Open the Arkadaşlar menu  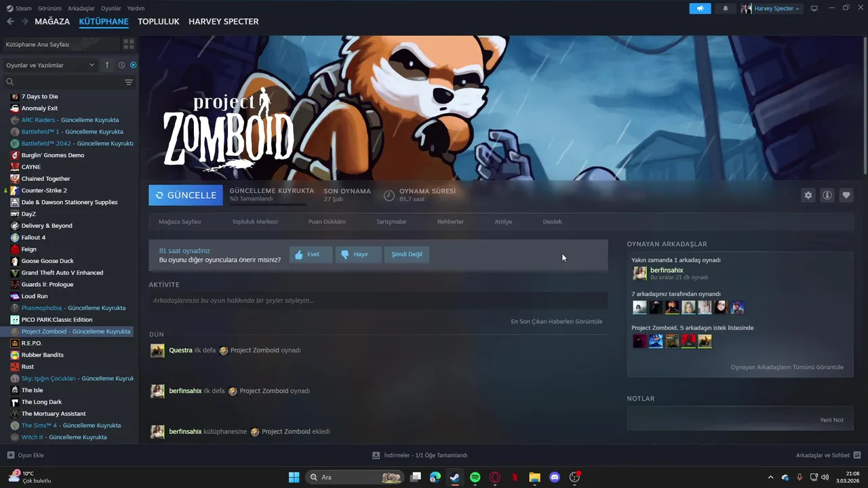coord(81,8)
